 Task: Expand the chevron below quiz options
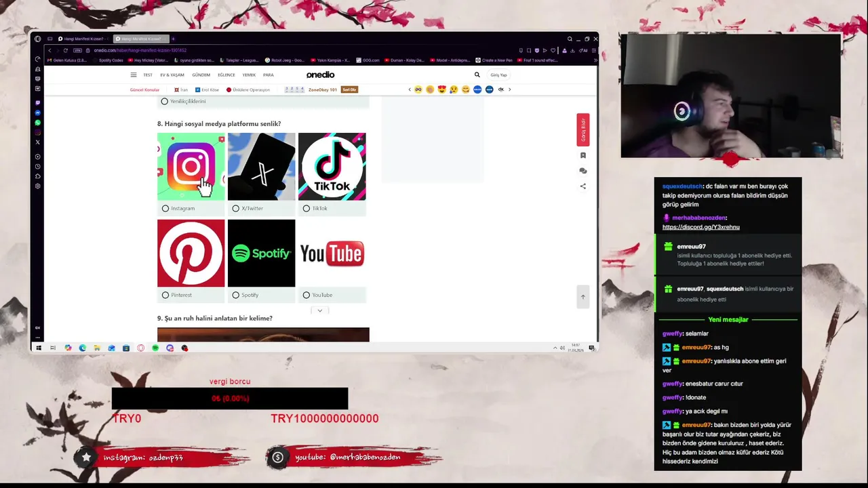tap(319, 310)
